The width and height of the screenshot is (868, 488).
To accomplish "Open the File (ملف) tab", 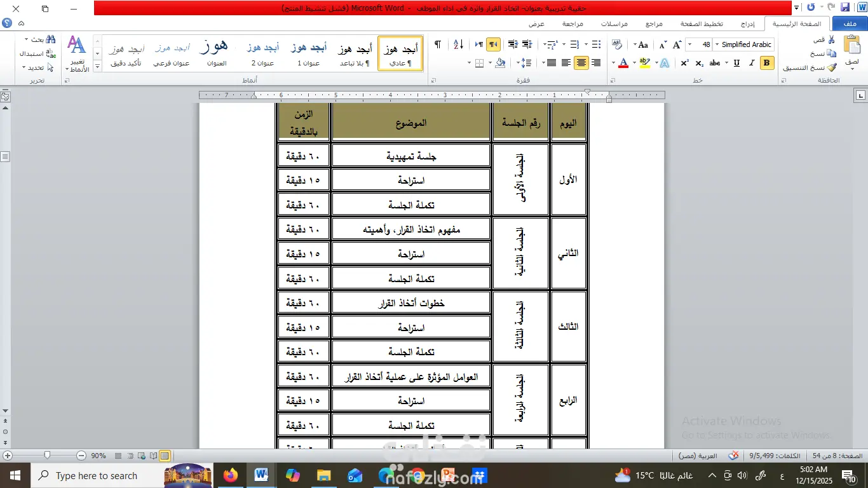I will pos(850,24).
